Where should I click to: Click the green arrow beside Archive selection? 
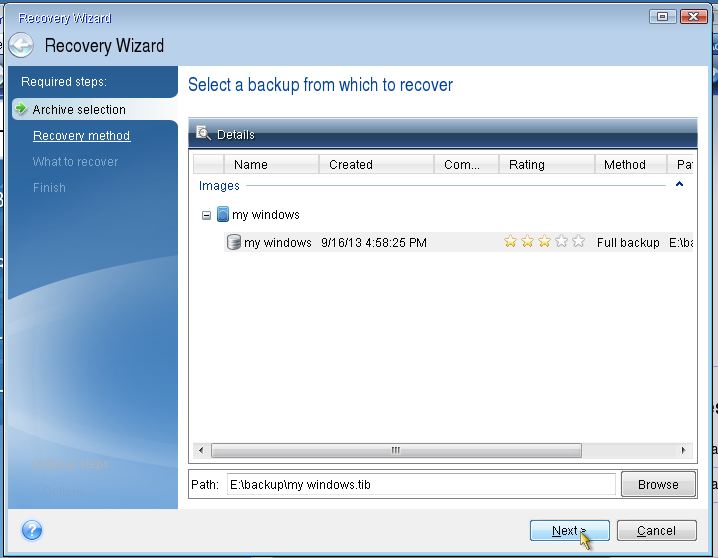point(21,109)
